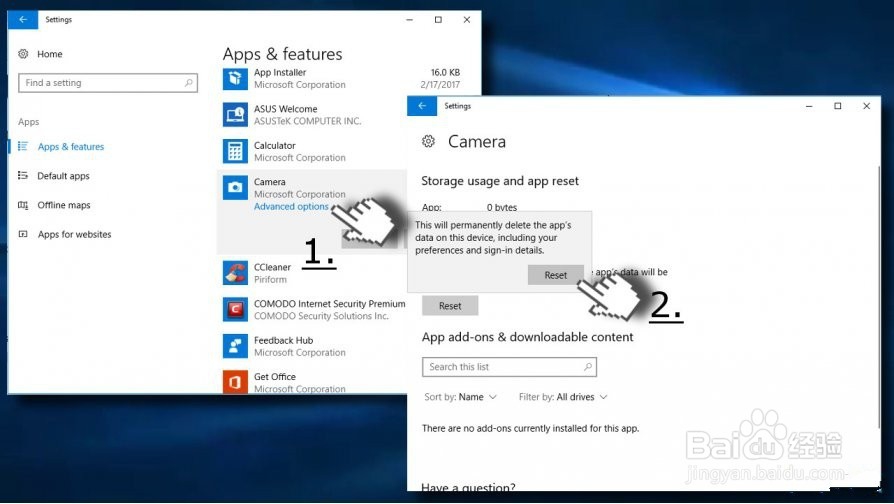Select COMODO Internet Security Premium entry

312,310
